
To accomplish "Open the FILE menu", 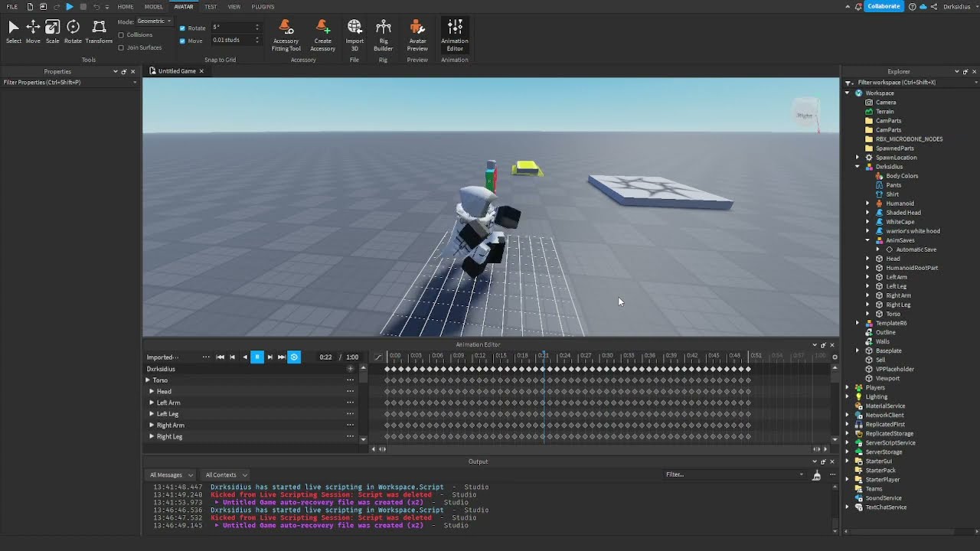I will [x=12, y=6].
